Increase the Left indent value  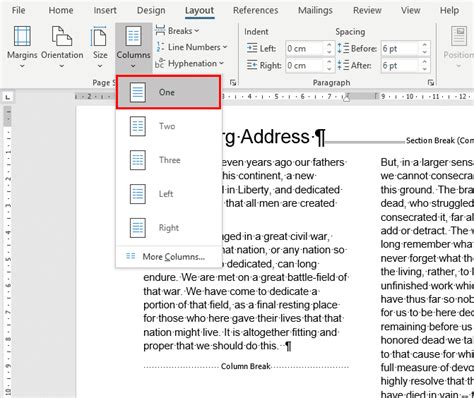point(329,45)
